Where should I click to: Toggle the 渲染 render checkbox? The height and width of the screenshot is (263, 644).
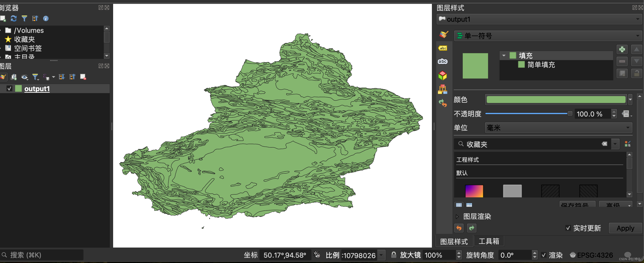544,255
